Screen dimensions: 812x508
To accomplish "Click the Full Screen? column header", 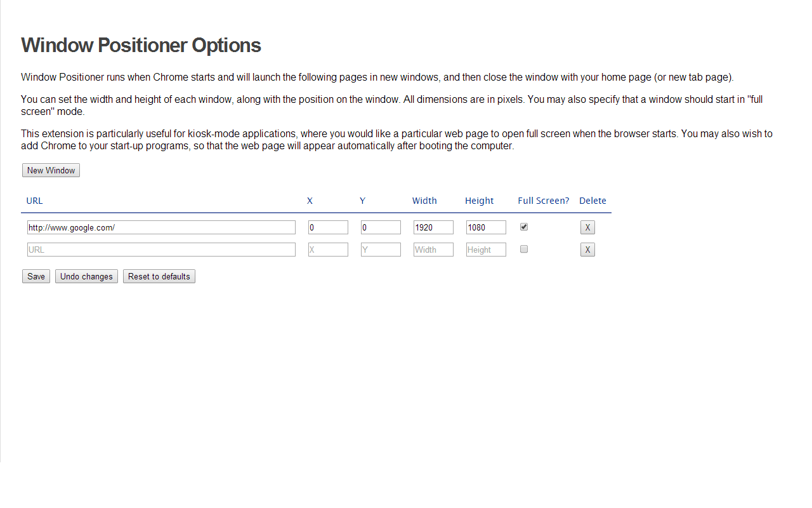I will tap(544, 201).
